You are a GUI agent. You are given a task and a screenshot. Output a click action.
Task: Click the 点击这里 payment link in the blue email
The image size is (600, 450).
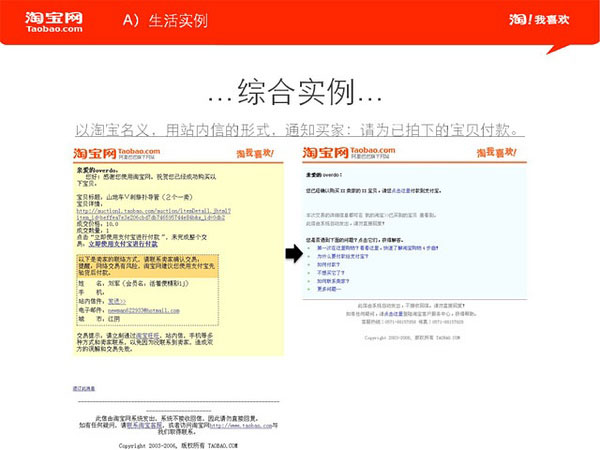(x=401, y=191)
